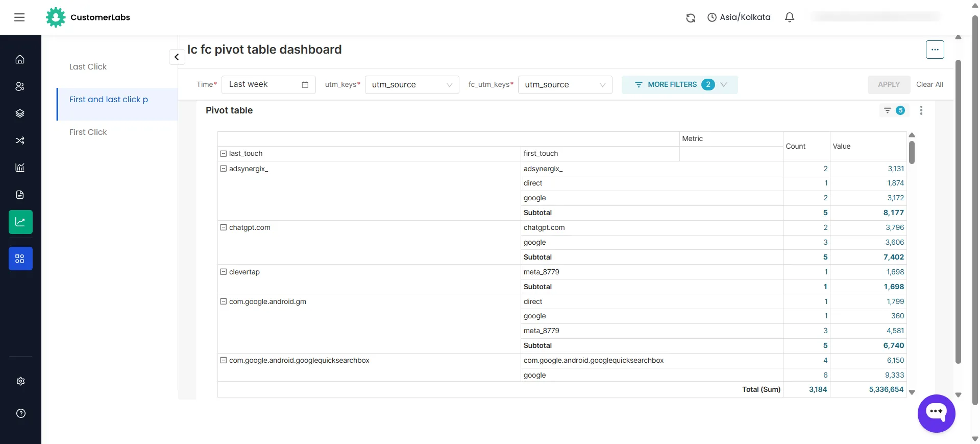The image size is (980, 444).
Task: Collapse the chatgpt.com row group
Action: tap(223, 227)
